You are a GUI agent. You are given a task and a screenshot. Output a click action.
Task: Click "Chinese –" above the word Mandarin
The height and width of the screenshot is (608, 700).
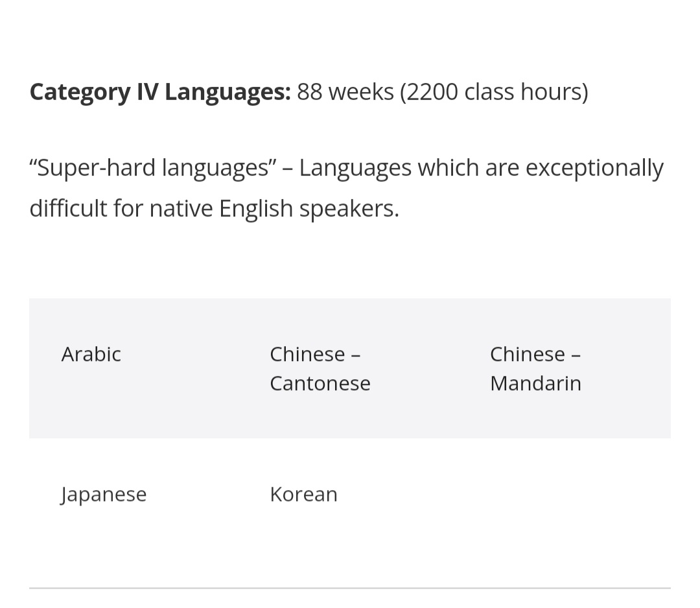click(x=535, y=355)
